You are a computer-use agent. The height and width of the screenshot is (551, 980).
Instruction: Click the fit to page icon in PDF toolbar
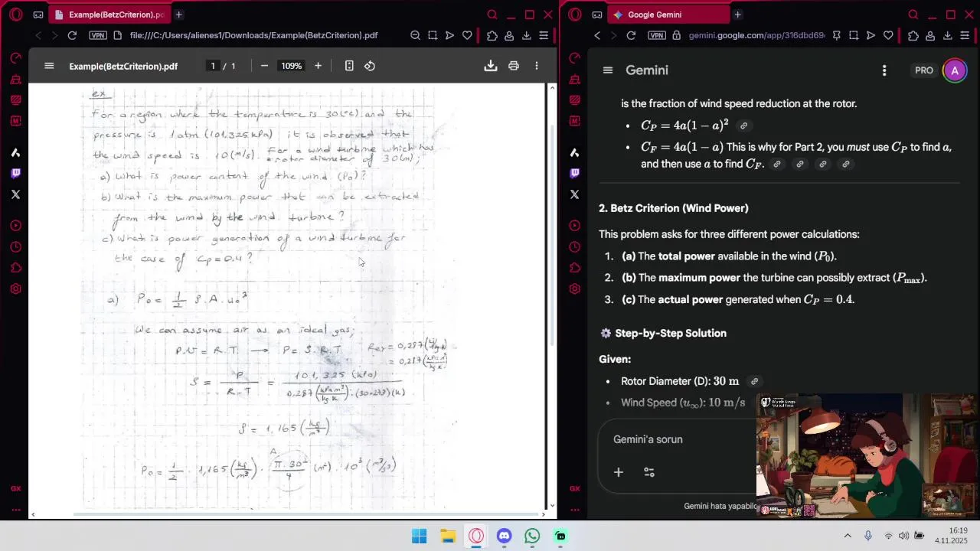349,66
